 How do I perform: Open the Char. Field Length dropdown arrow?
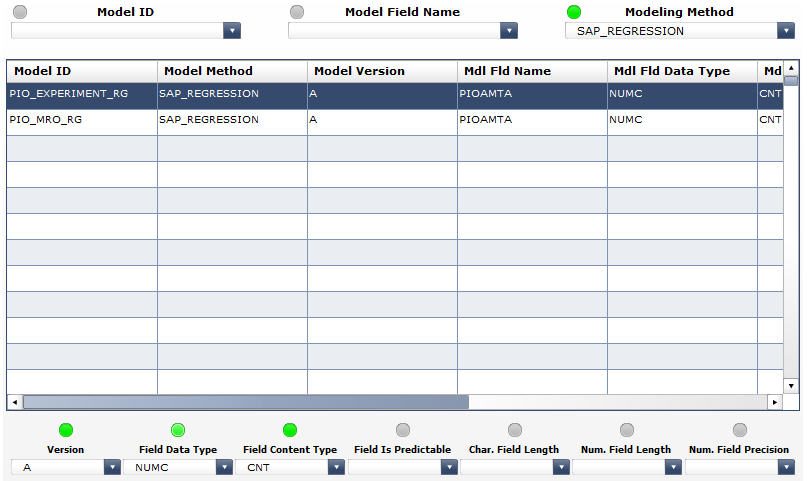click(561, 467)
